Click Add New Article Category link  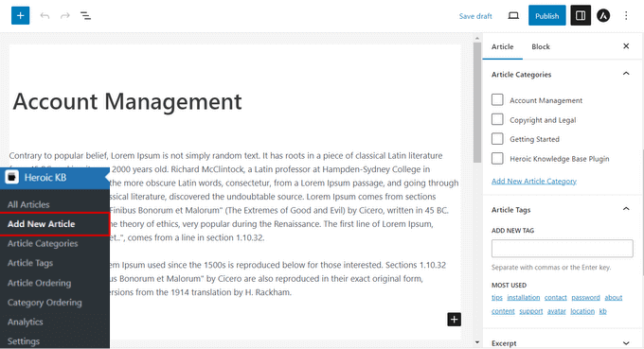(534, 181)
